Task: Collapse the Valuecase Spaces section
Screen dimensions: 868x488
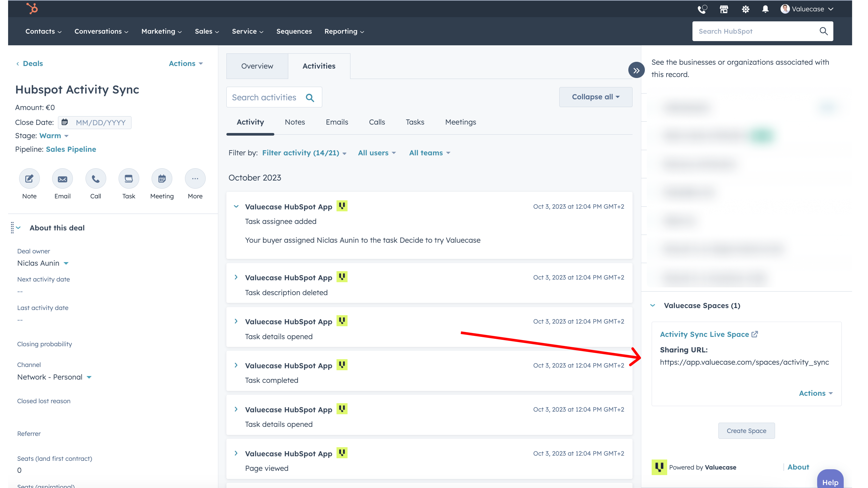Action: pyautogui.click(x=653, y=305)
